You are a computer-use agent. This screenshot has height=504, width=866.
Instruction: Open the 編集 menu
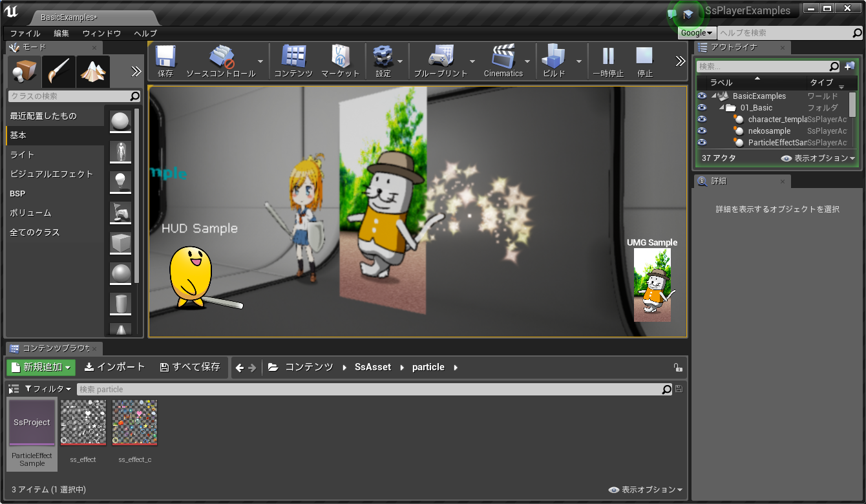(x=61, y=33)
